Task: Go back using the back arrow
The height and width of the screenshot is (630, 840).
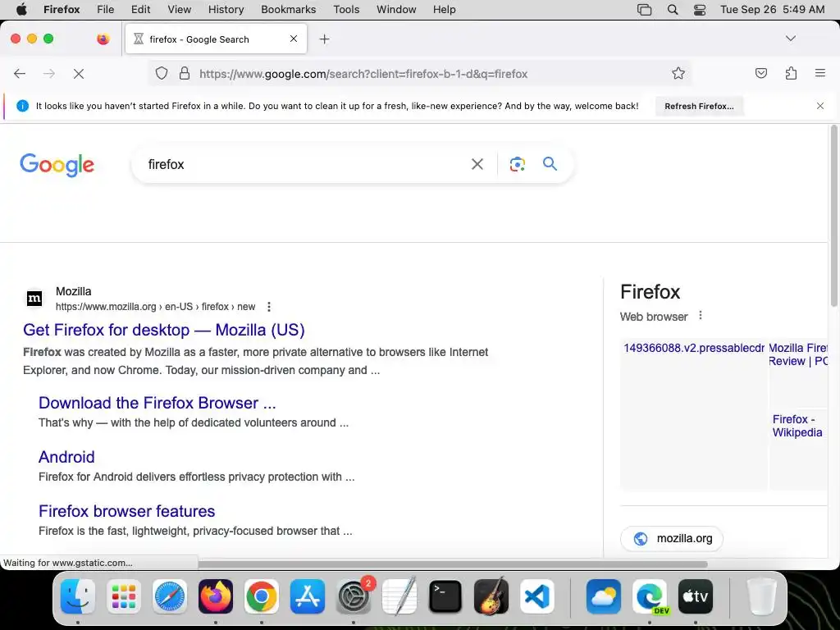Action: click(x=20, y=73)
